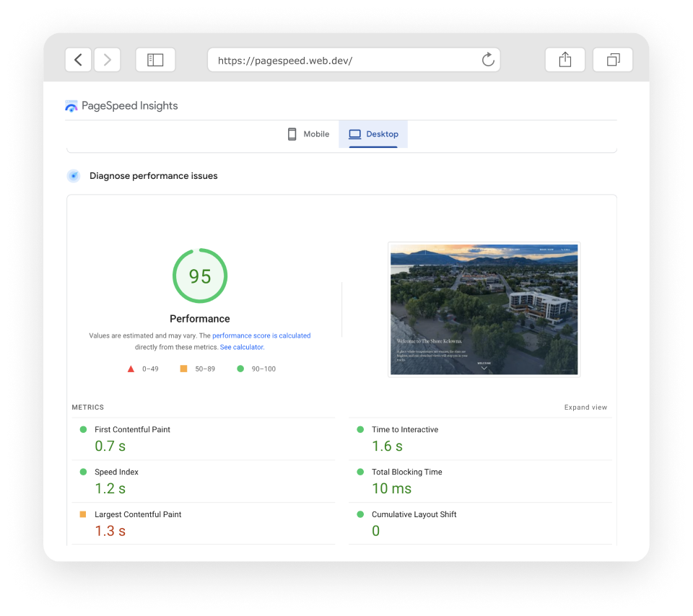Open the share icon in the toolbar

click(x=565, y=60)
